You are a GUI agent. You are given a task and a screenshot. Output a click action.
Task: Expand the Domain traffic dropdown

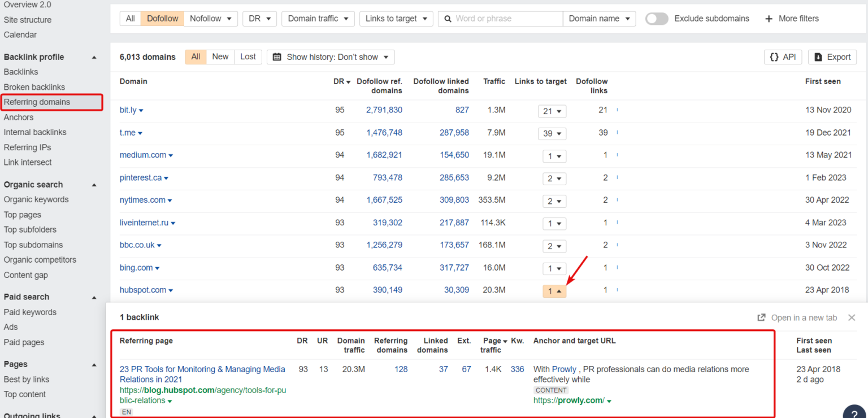pyautogui.click(x=318, y=19)
